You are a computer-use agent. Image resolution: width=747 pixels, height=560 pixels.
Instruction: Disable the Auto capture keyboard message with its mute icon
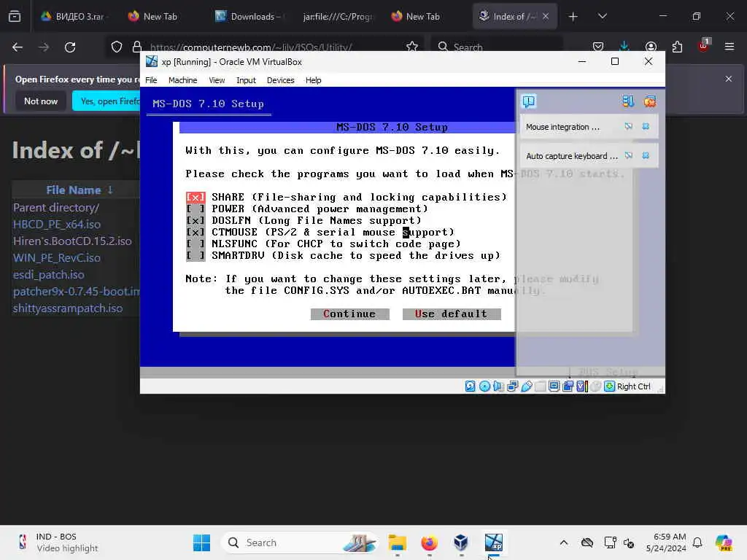(629, 155)
